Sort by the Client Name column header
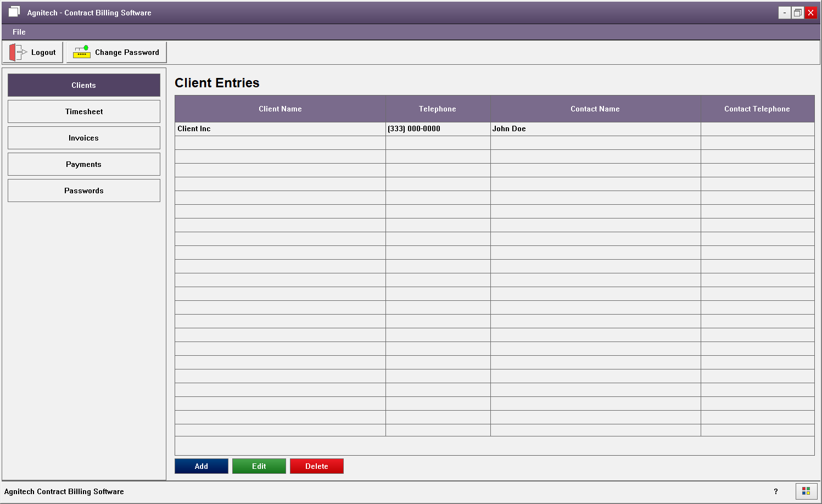The width and height of the screenshot is (822, 504). (x=280, y=109)
